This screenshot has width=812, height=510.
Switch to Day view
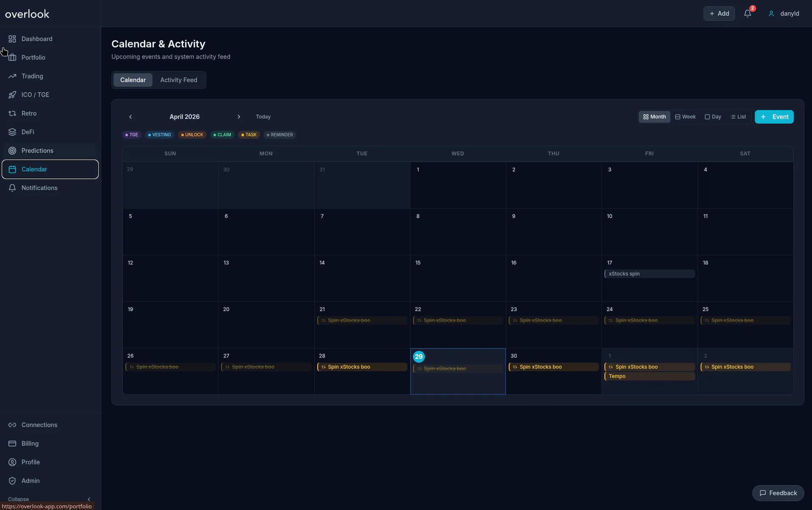[x=713, y=117]
